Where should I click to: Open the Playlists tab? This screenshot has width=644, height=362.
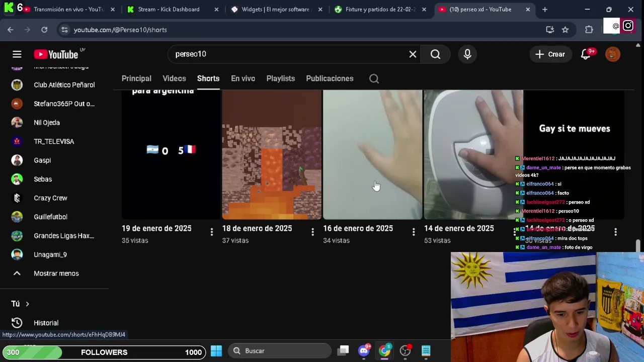pos(281,78)
